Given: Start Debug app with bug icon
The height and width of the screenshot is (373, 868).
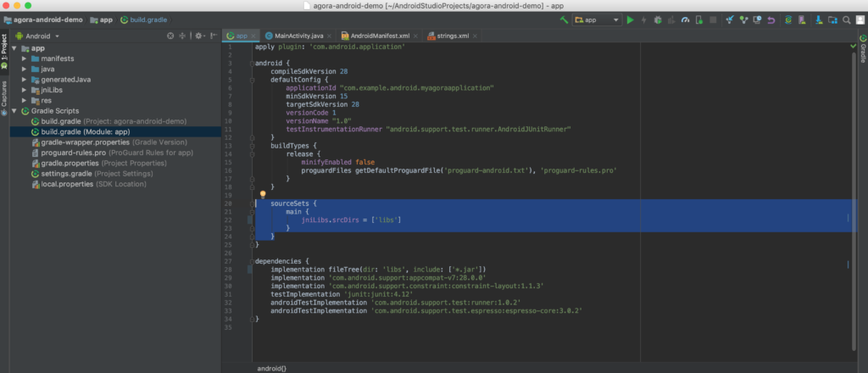Looking at the screenshot, I should (658, 20).
